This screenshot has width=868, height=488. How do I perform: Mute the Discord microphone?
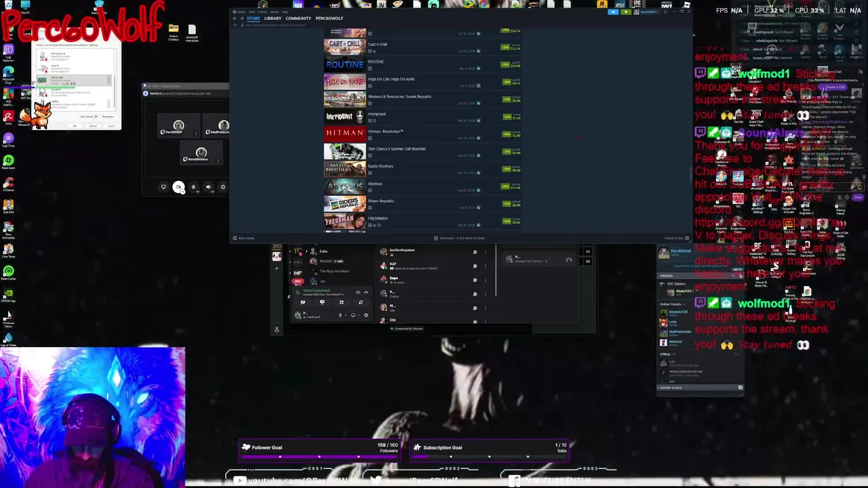point(340,315)
